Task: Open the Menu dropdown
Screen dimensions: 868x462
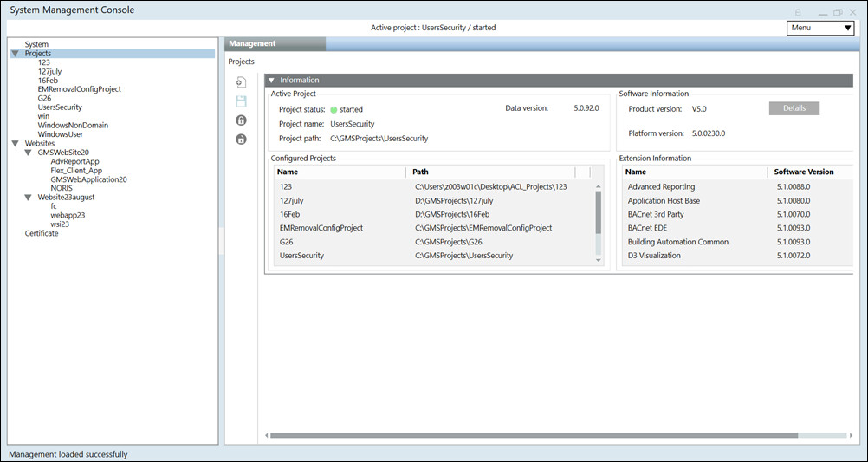Action: (820, 28)
